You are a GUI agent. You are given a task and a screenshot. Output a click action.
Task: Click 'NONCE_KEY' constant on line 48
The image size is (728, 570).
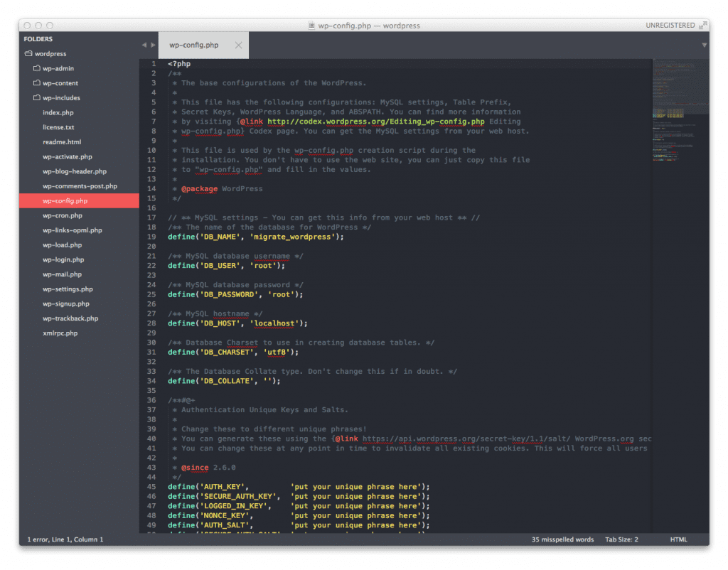point(224,516)
